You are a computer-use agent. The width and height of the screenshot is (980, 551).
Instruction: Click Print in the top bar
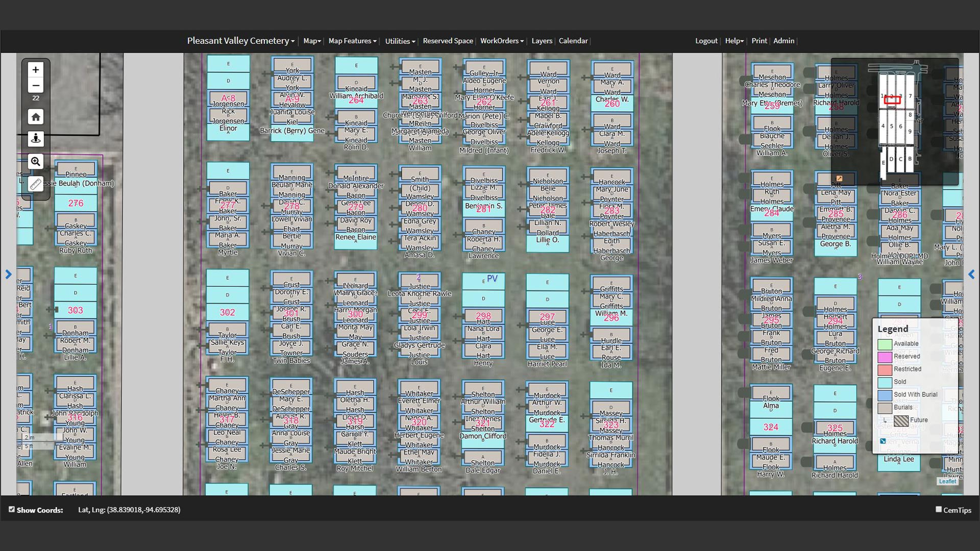pyautogui.click(x=759, y=41)
